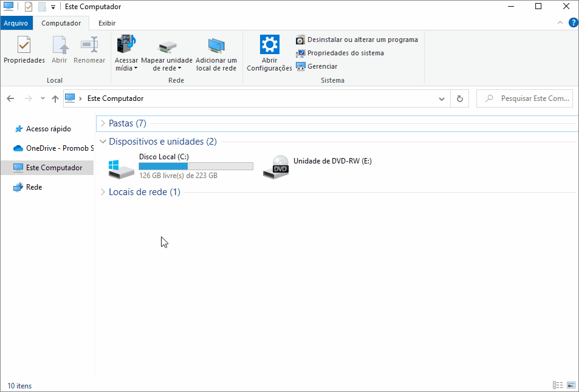Screen dimensions: 579x392
Task: Expand the address bar history dropdown
Action: point(442,98)
